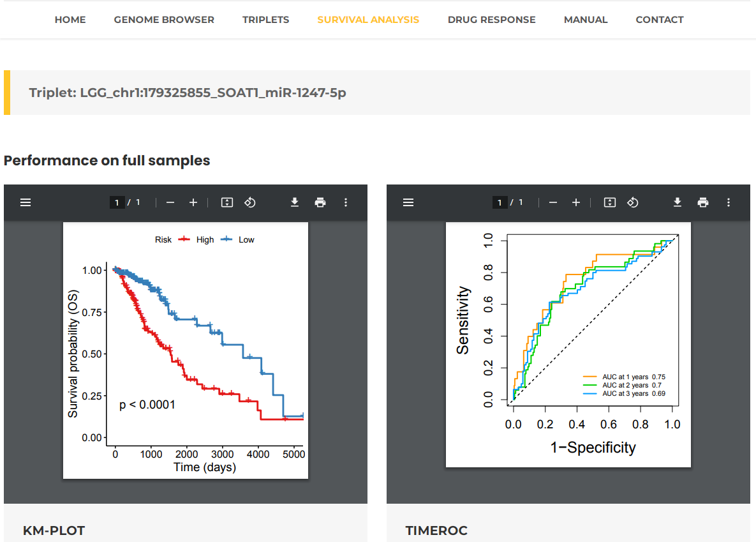Click the 'Low' risk legend label
756x542 pixels.
click(x=246, y=240)
